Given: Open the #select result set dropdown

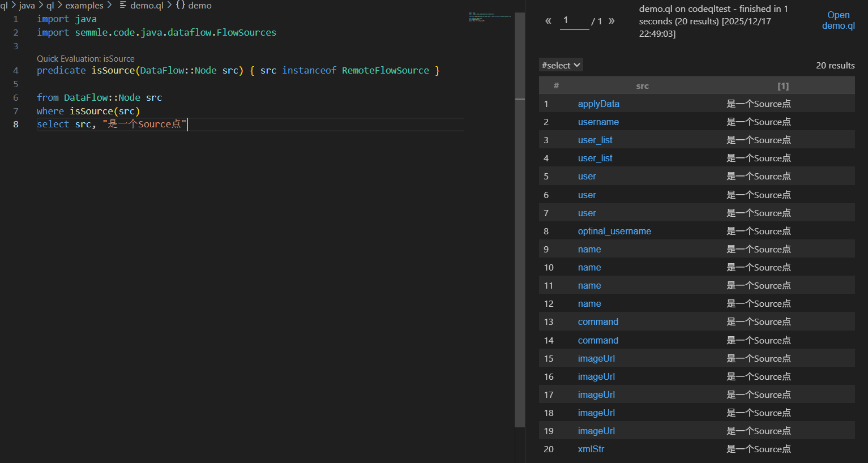Looking at the screenshot, I should (x=561, y=65).
